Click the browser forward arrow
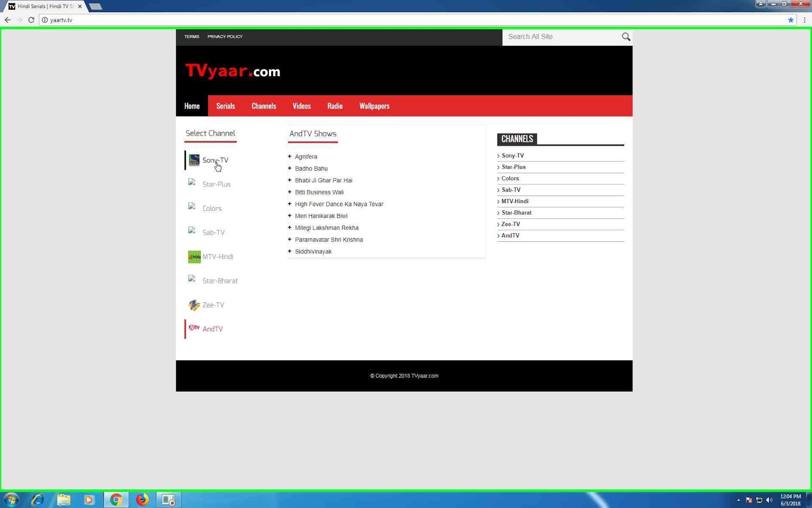Image resolution: width=812 pixels, height=508 pixels. pyautogui.click(x=19, y=20)
